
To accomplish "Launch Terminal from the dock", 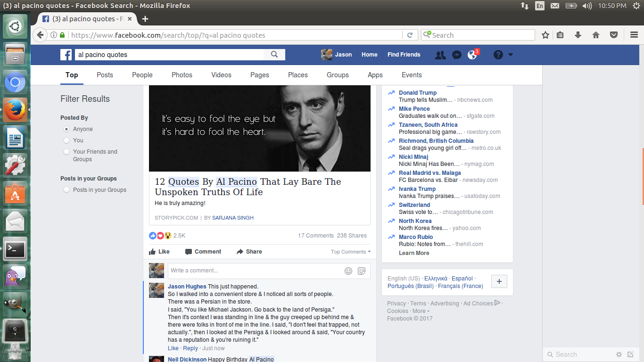I will coord(15,249).
